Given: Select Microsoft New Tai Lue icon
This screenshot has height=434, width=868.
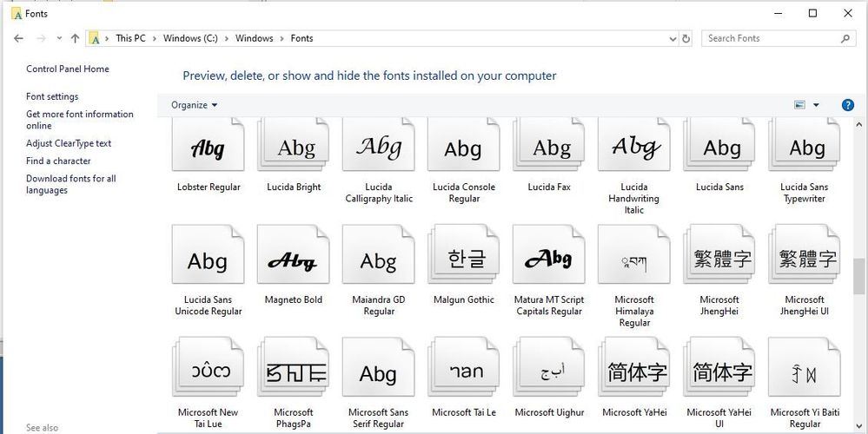Looking at the screenshot, I should click(209, 367).
